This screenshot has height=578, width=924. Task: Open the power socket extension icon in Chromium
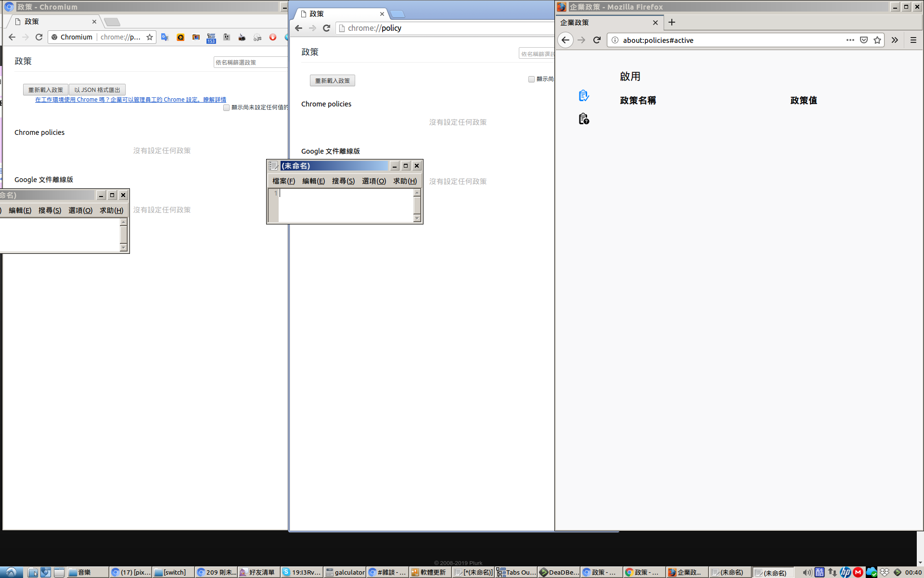(227, 37)
